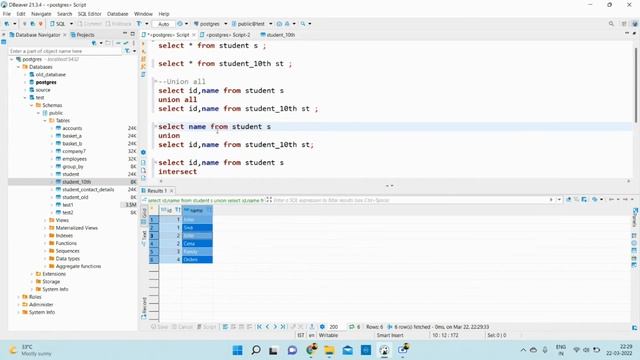
Task: Select the old_database node
Action: coord(47,75)
